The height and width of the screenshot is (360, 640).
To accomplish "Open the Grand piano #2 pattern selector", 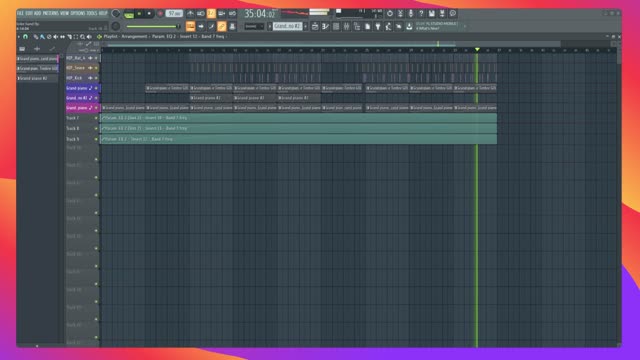I will (287, 27).
